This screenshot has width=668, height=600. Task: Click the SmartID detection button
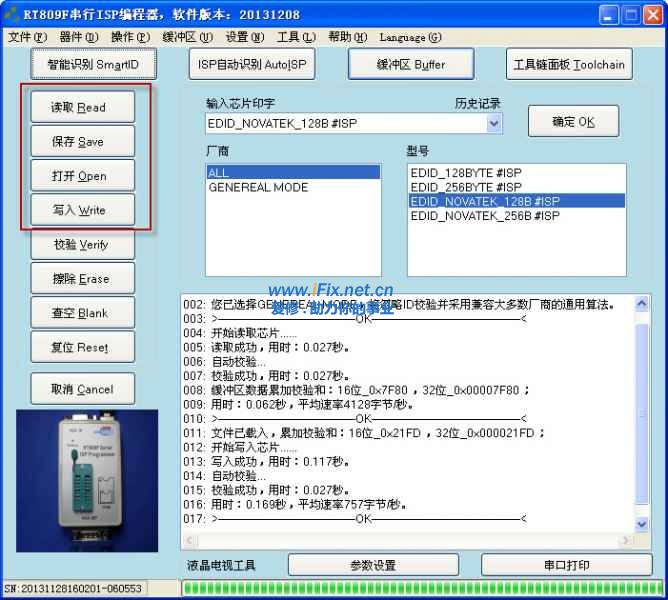point(94,64)
